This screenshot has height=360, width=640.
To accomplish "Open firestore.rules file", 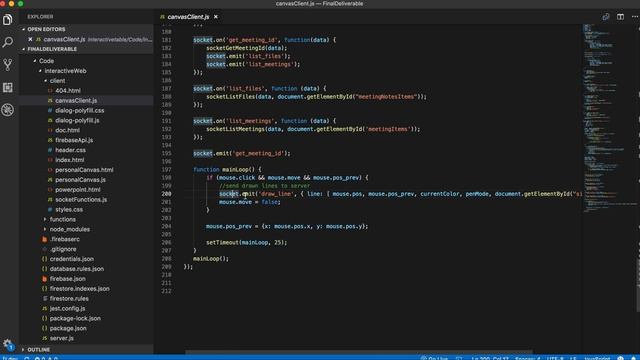I will (x=69, y=298).
